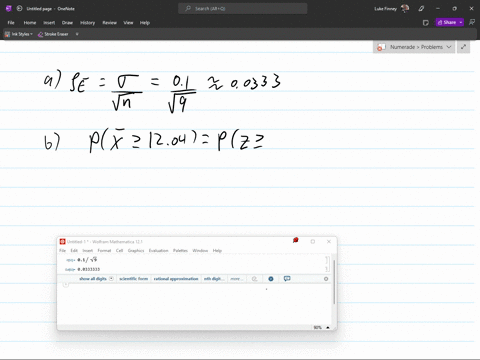The image size is (480, 360).
Task: Click the Luke Finney account picture
Action: pyautogui.click(x=405, y=8)
